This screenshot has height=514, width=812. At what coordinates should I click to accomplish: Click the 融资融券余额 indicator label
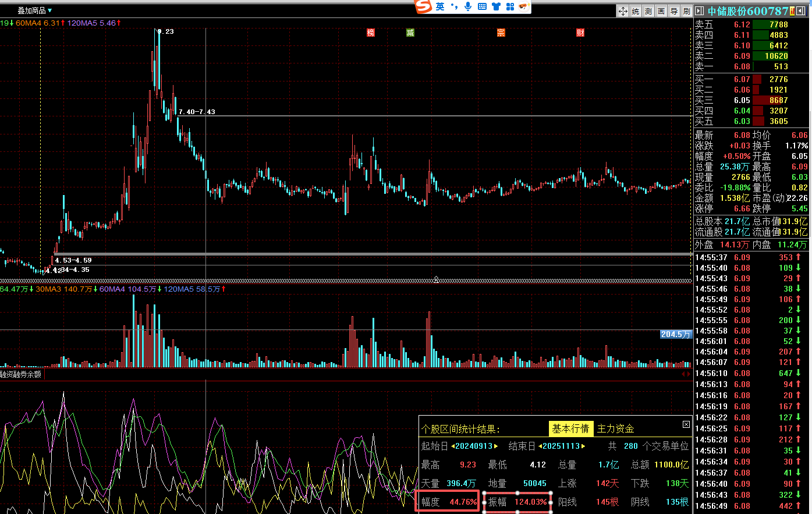[21, 374]
